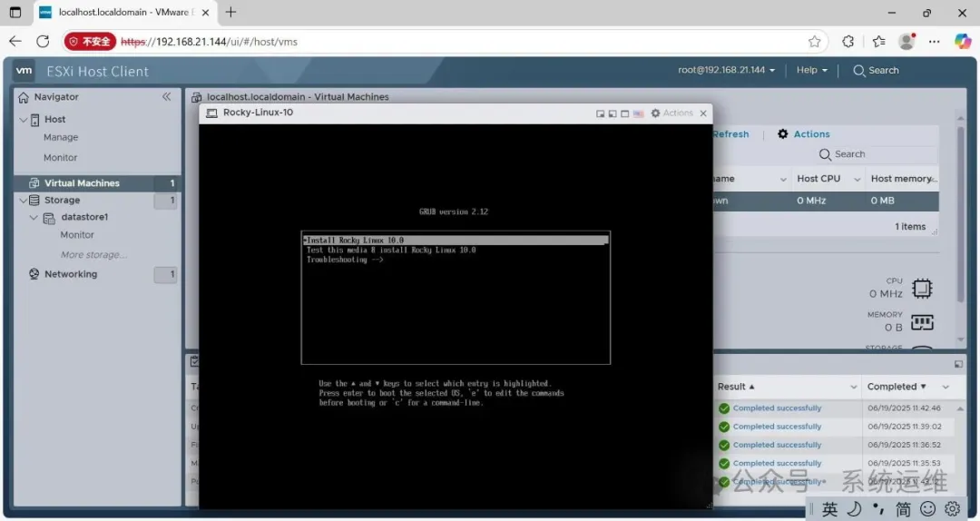Click the browser address bar URL
The width and height of the screenshot is (980, 521).
point(209,42)
